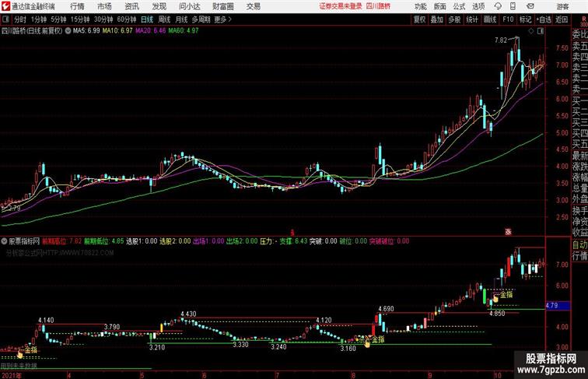Screen dimensions: 588x379
Task: Open the 发现 menu
Action: pyautogui.click(x=159, y=6)
